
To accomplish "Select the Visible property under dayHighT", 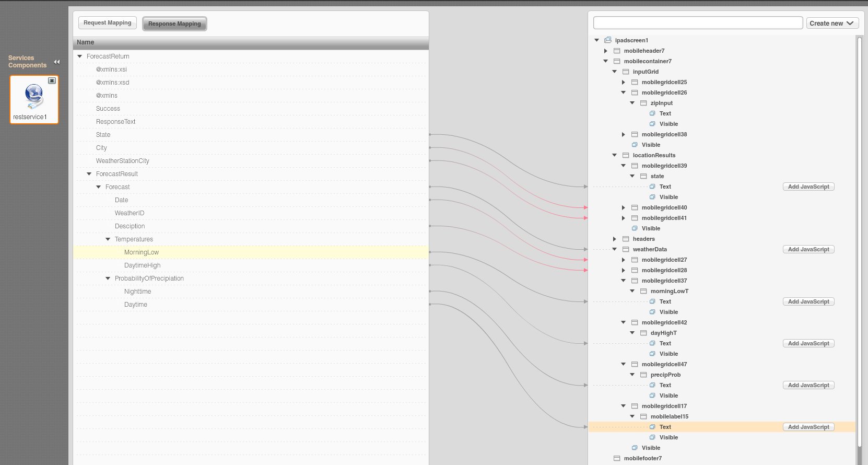I will (668, 354).
